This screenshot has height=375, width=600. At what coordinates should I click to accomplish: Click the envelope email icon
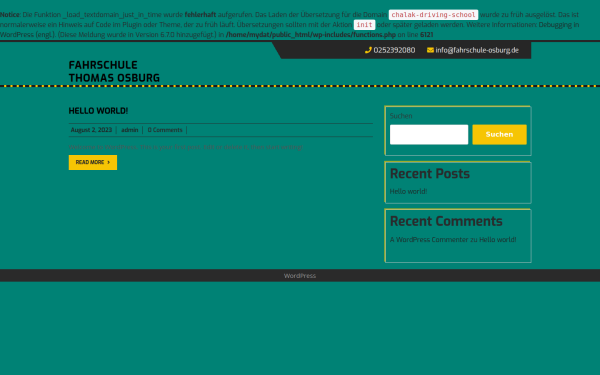point(430,50)
